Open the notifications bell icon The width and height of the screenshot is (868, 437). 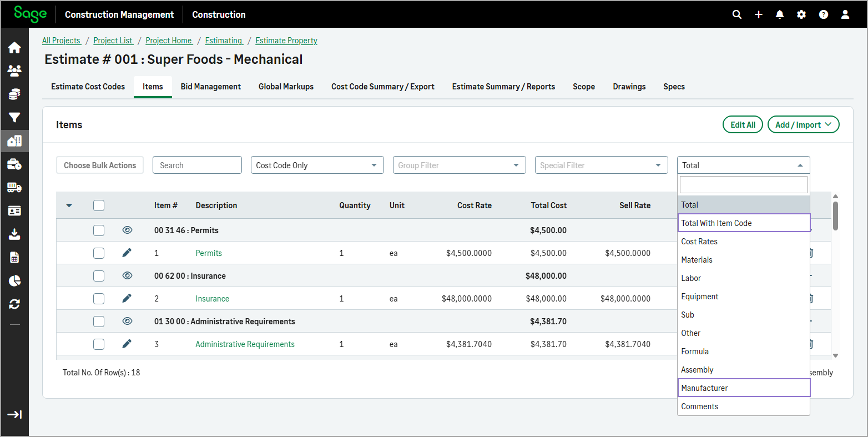(x=780, y=14)
